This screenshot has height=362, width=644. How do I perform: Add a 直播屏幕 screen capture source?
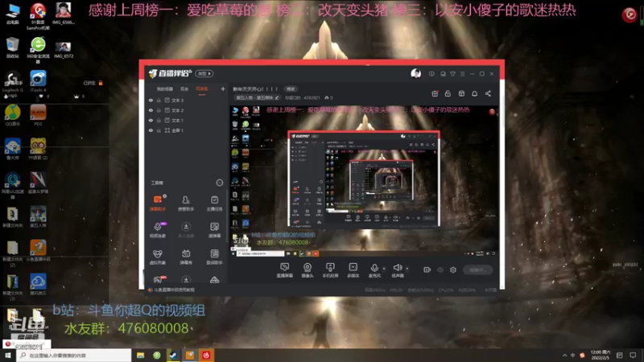(x=284, y=270)
